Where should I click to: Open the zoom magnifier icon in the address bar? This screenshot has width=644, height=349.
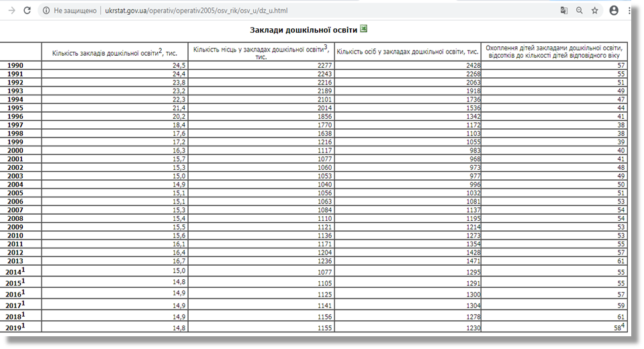point(580,11)
